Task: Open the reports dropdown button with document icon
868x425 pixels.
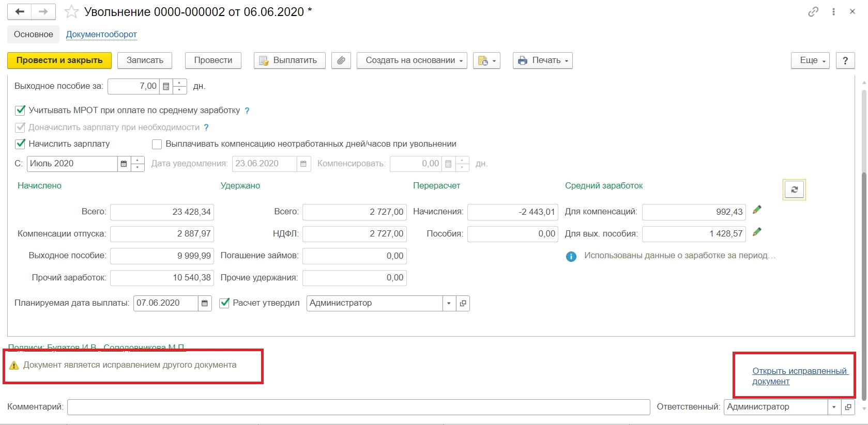Action: [486, 60]
